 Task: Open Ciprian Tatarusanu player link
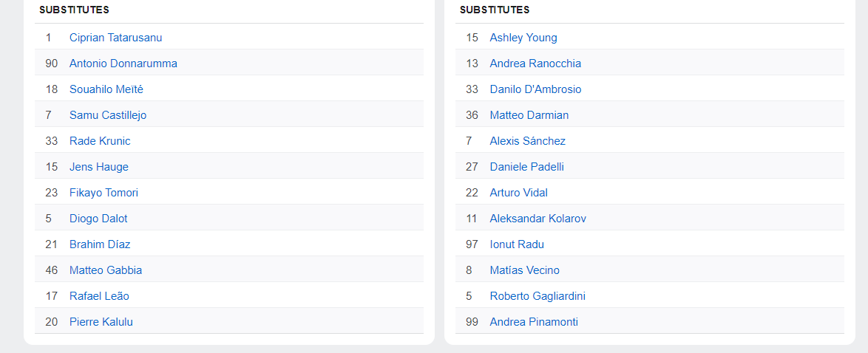[115, 38]
